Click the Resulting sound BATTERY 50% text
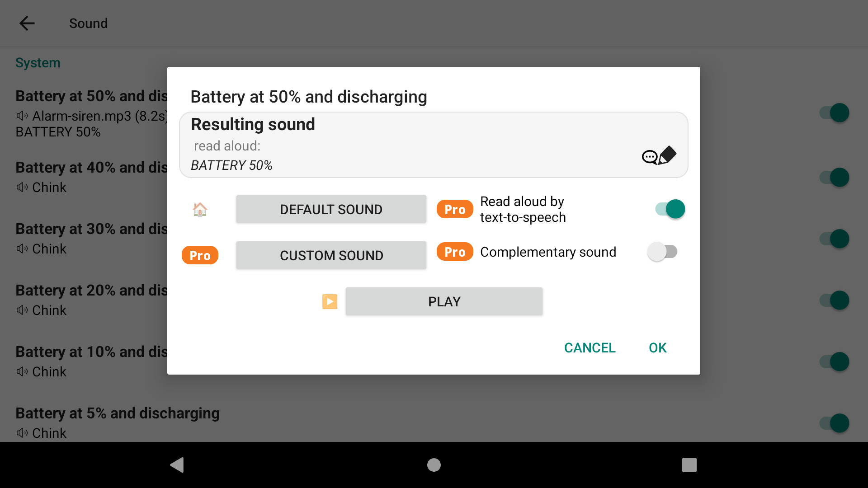This screenshot has height=488, width=868. pos(231,165)
